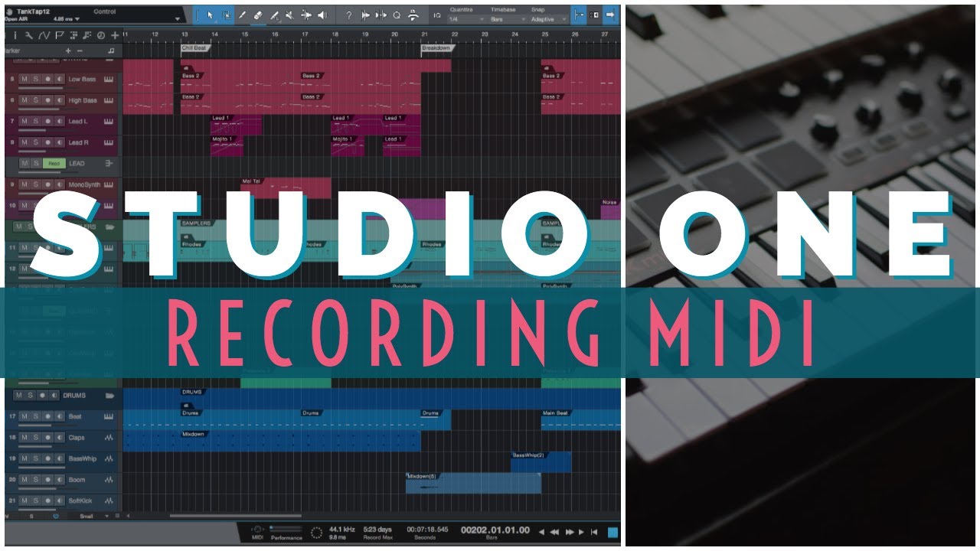Screen dimensions: 980x551
Task: Open the Snap Adaptive dropdown
Action: [550, 18]
